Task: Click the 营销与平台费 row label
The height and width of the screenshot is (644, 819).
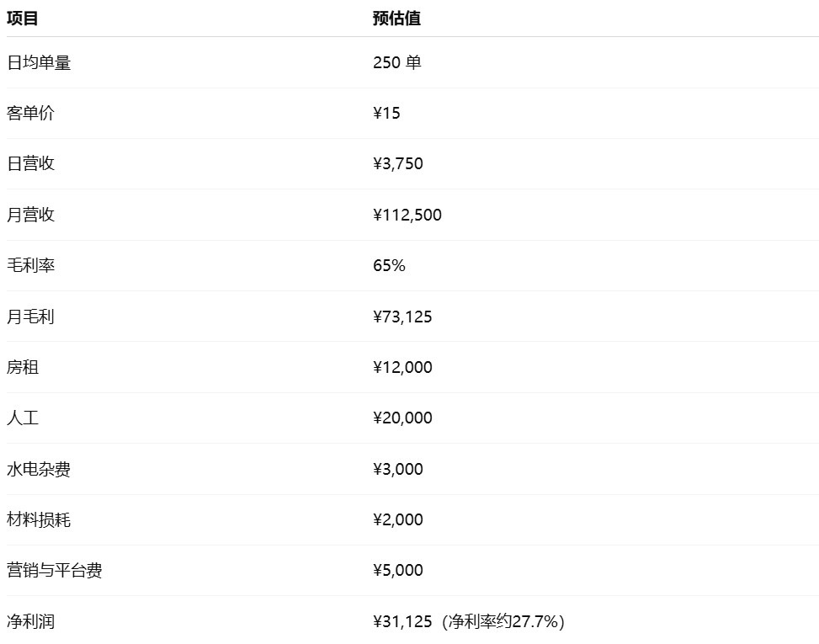Action: (x=55, y=571)
